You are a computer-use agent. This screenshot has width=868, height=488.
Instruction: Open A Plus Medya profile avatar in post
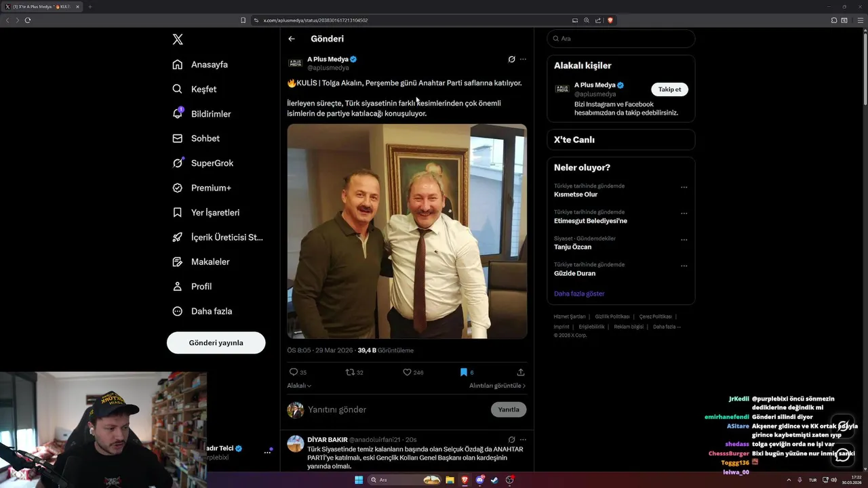tap(295, 63)
